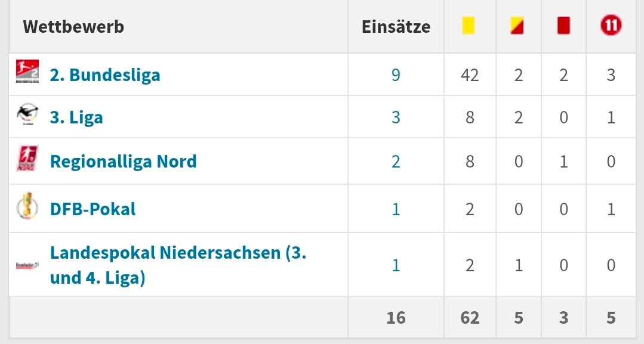This screenshot has height=344, width=644.
Task: Click the 3 appearances for 3. Liga
Action: pos(396,117)
